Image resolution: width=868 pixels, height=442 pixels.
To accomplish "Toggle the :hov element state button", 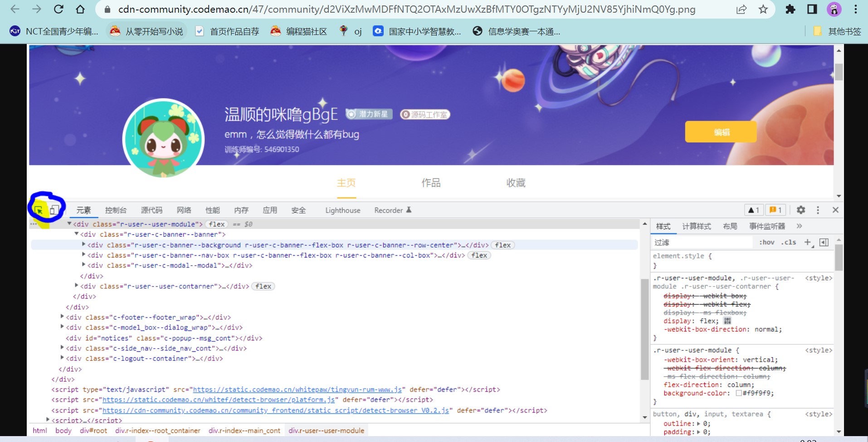I will pyautogui.click(x=767, y=243).
